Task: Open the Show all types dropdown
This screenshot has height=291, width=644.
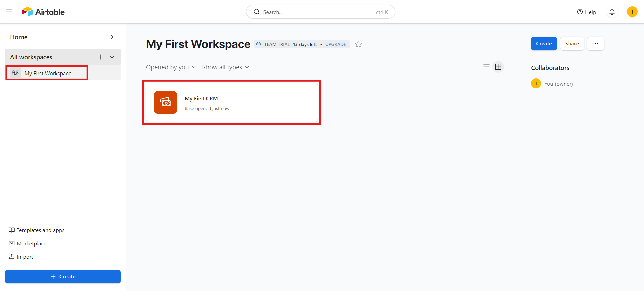Action: coord(226,67)
